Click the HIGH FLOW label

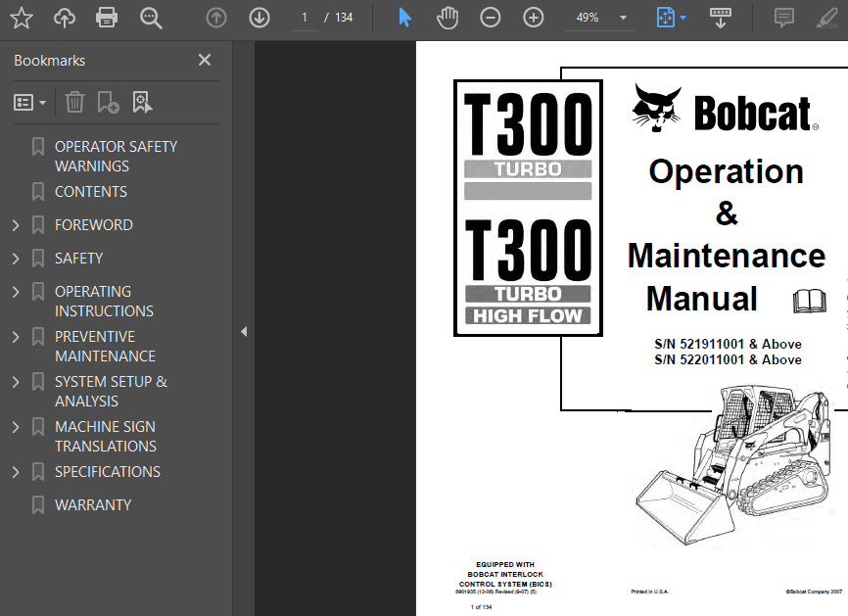click(x=528, y=316)
